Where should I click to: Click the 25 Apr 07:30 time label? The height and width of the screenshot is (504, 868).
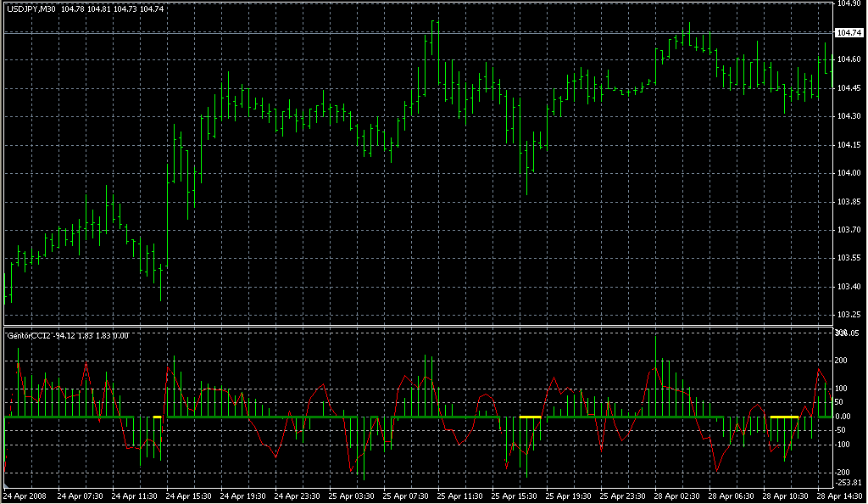pyautogui.click(x=407, y=495)
